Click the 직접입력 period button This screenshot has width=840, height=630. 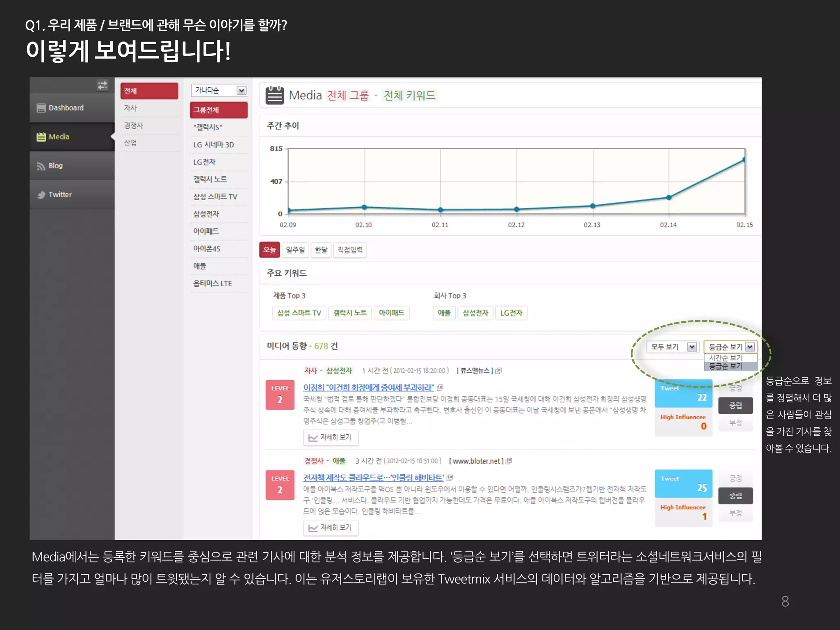350,250
